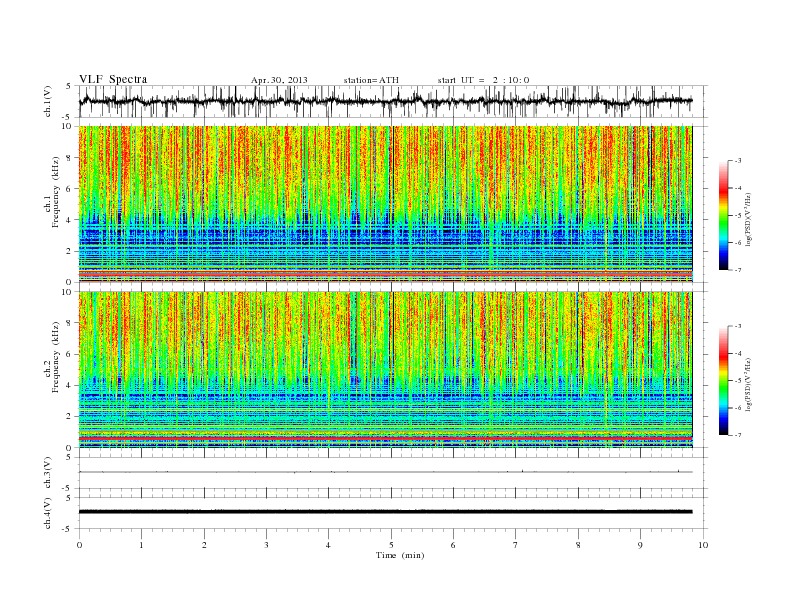Click the "8" kHz tick on ch.1 frequency axis
Screen dimensions: 792x612
click(x=69, y=158)
